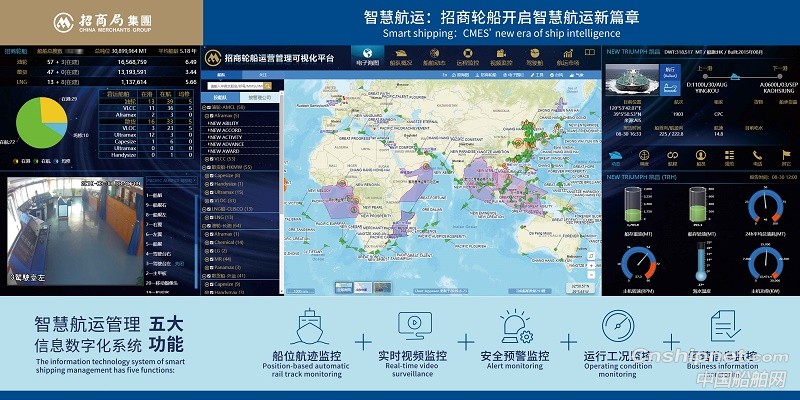Image resolution: width=800 pixels, height=400 pixels.
Task: Select the by-fleet list tab
Action: 220,97
